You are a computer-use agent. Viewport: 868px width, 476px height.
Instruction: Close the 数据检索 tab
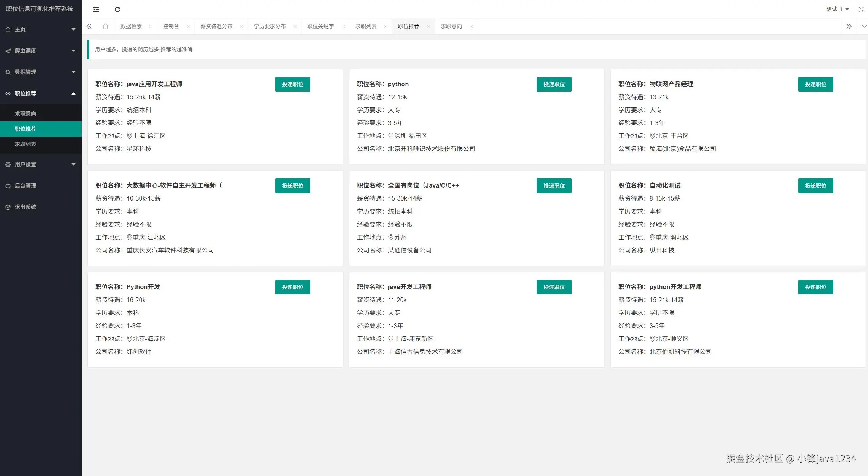coord(151,26)
